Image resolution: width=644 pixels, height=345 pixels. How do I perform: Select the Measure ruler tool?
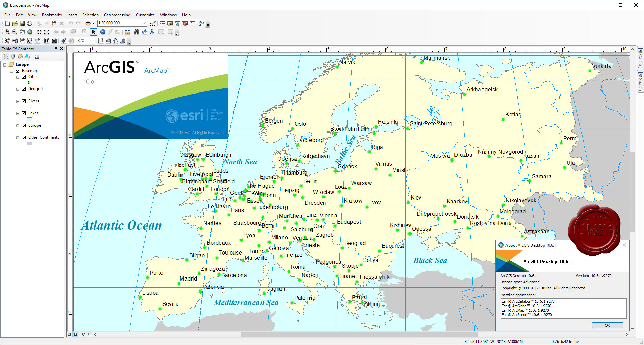pyautogui.click(x=127, y=32)
